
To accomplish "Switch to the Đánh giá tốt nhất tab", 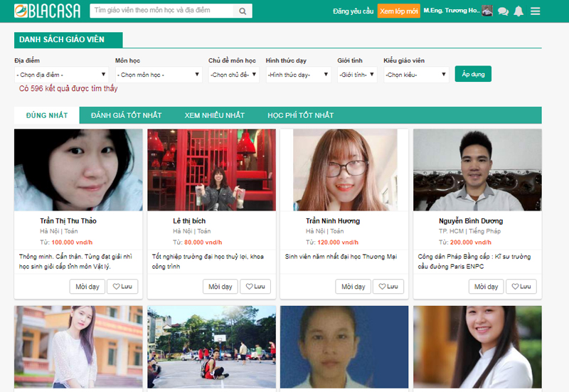I will pos(126,115).
